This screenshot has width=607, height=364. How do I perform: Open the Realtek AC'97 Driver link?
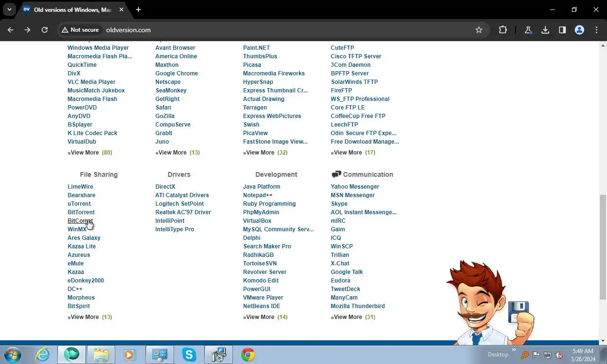[183, 212]
